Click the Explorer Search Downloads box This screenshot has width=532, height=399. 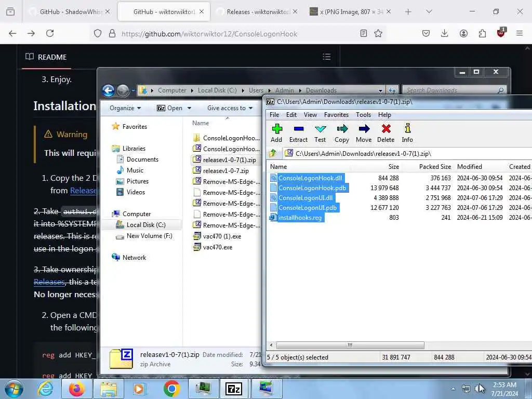[x=454, y=90]
